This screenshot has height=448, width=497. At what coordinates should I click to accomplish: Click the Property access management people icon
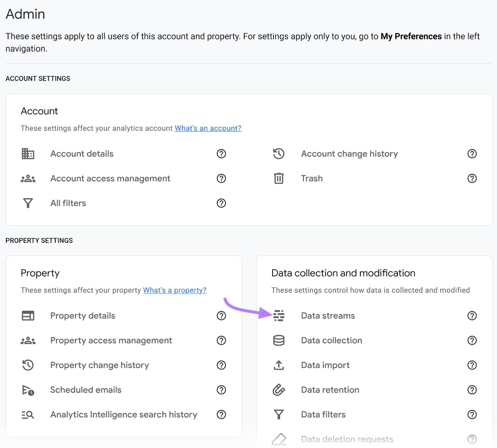(x=28, y=340)
